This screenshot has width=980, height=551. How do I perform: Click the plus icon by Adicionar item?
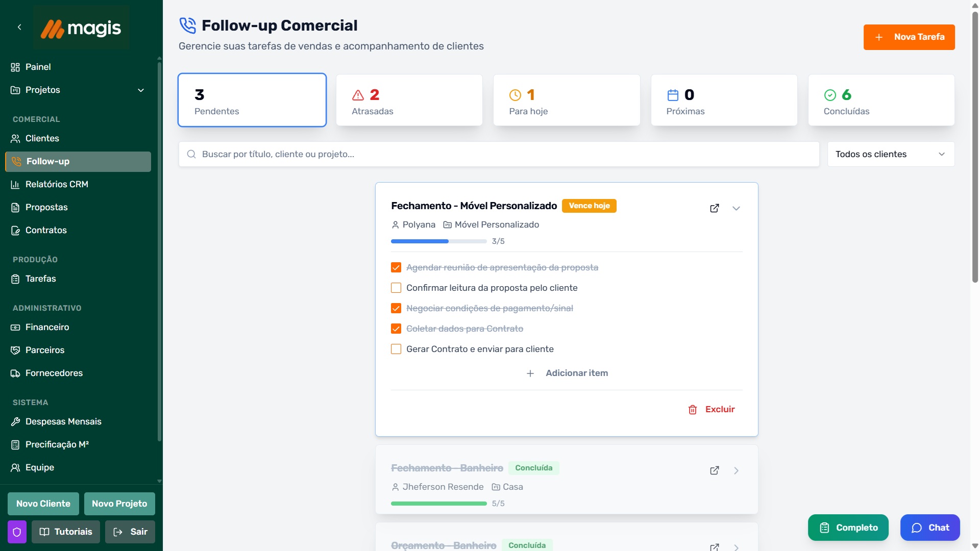(530, 373)
